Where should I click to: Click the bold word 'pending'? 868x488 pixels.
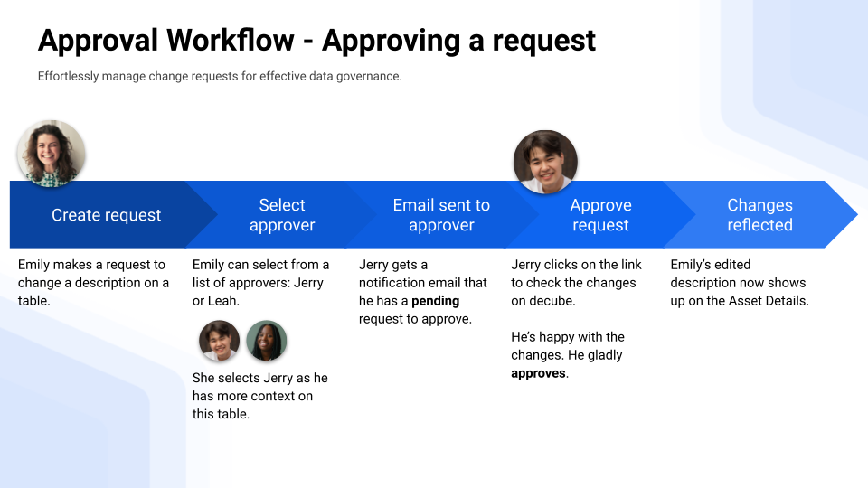(436, 301)
